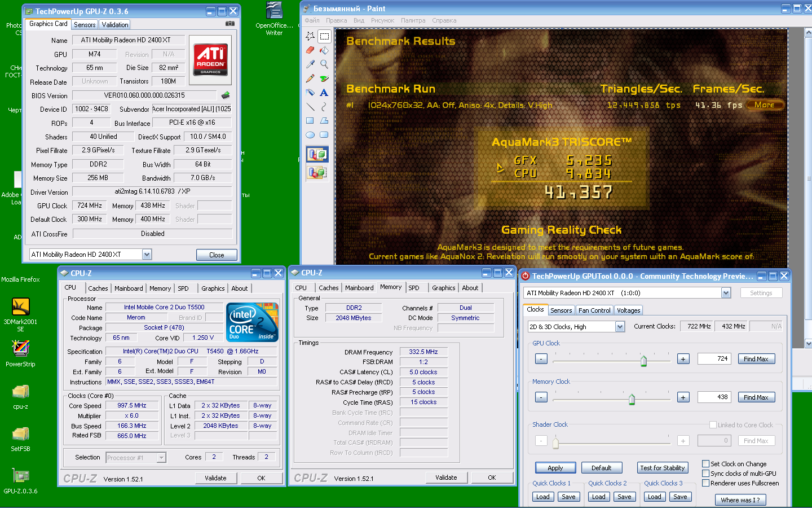
Task: Choose the Rectangle shape tool
Action: click(x=310, y=121)
